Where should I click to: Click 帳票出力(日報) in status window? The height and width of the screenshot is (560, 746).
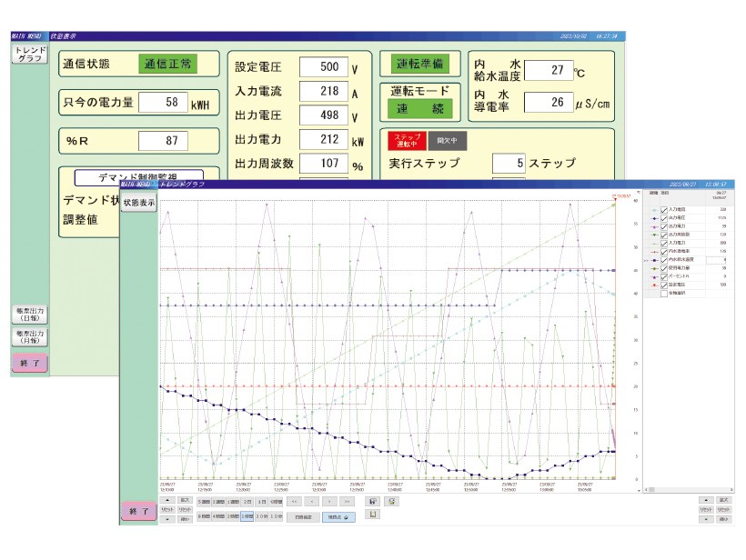click(x=29, y=315)
